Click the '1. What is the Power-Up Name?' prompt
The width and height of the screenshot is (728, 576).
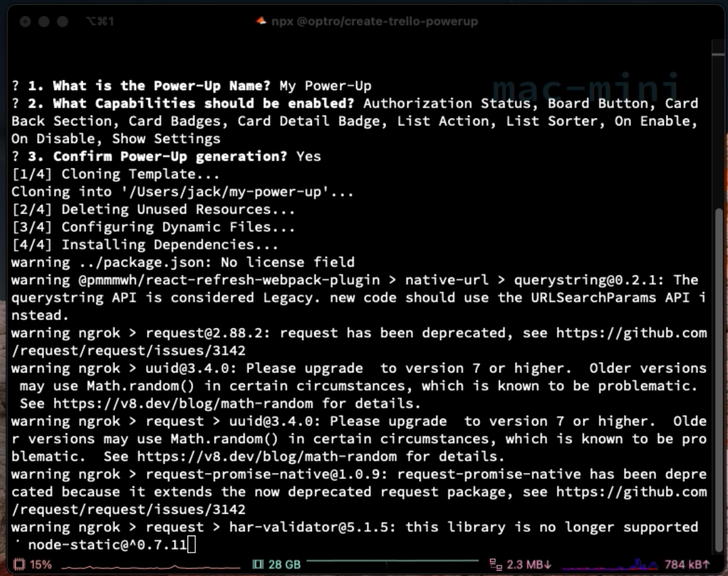(149, 86)
